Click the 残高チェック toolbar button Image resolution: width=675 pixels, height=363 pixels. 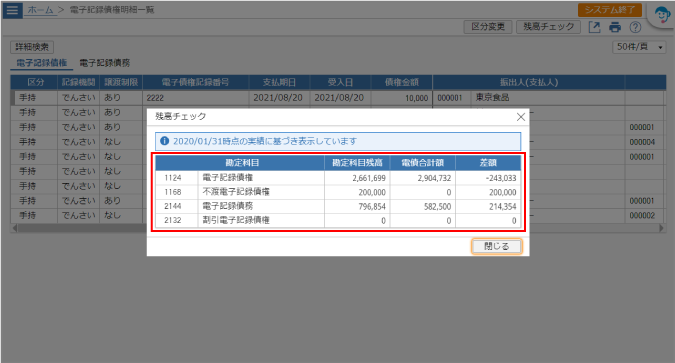tap(548, 27)
